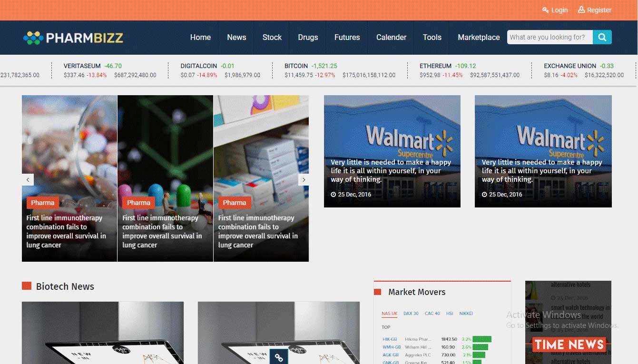Click the carousel next arrow
638x364 pixels.
[x=304, y=179]
